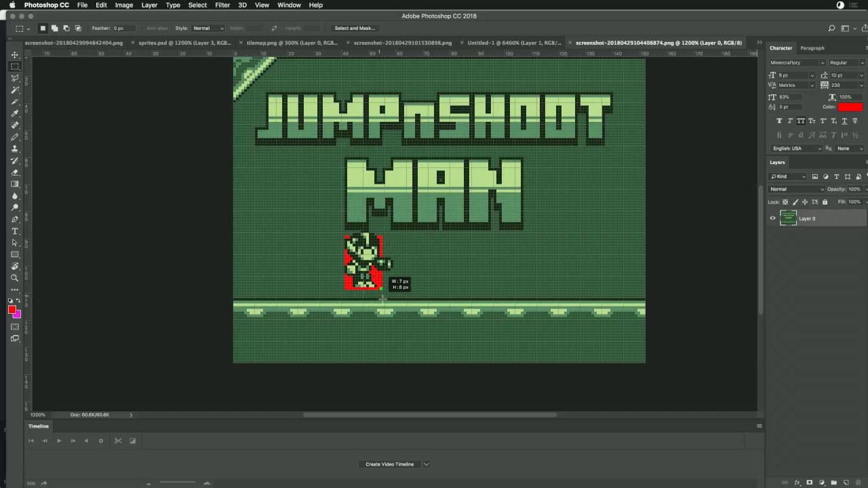
Task: Toggle the Faux Bold text style
Action: [779, 121]
